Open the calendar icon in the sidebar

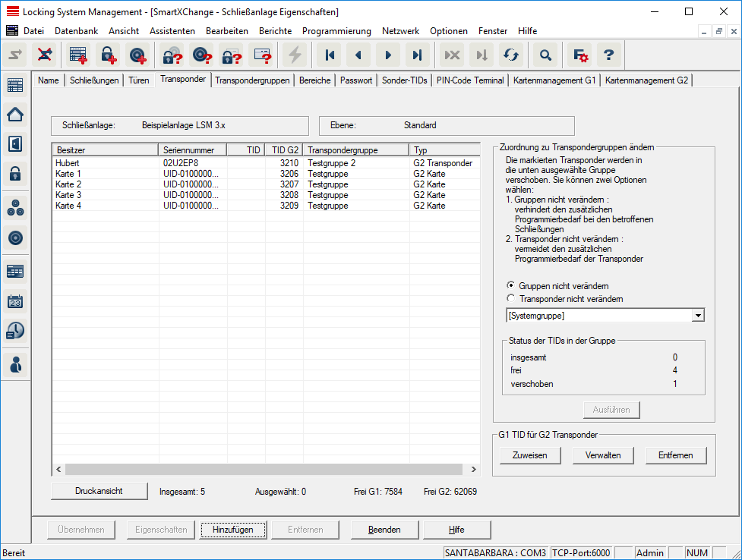pyautogui.click(x=15, y=301)
